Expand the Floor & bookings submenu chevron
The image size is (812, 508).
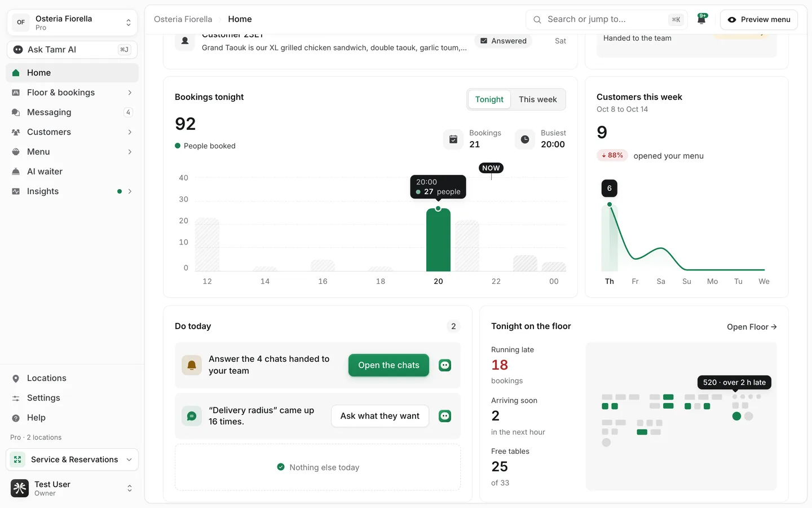pyautogui.click(x=130, y=93)
